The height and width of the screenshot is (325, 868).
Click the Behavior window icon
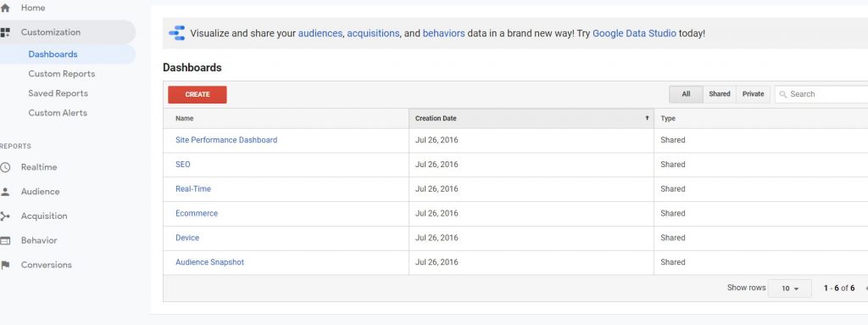(x=6, y=240)
